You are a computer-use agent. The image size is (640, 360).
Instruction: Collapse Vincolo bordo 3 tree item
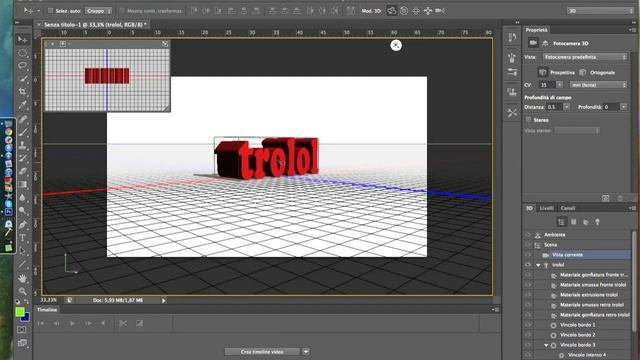click(x=546, y=345)
